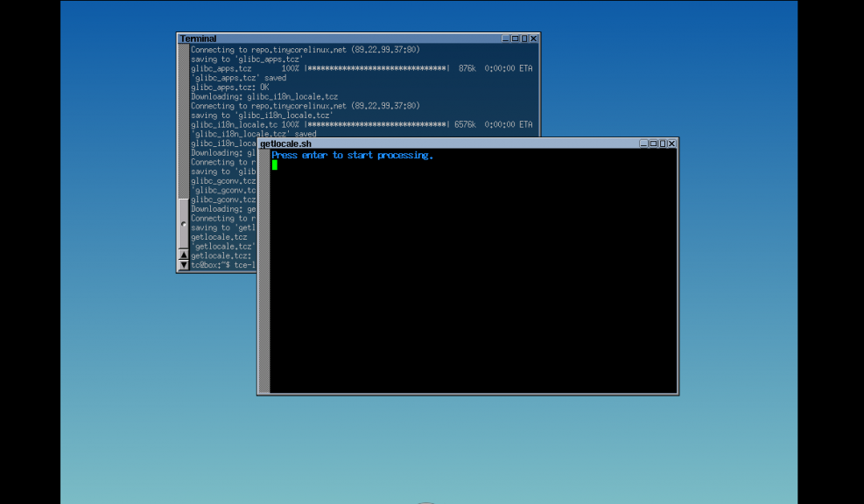
Task: Maximize getlocale.sh window vertically
Action: pos(663,143)
